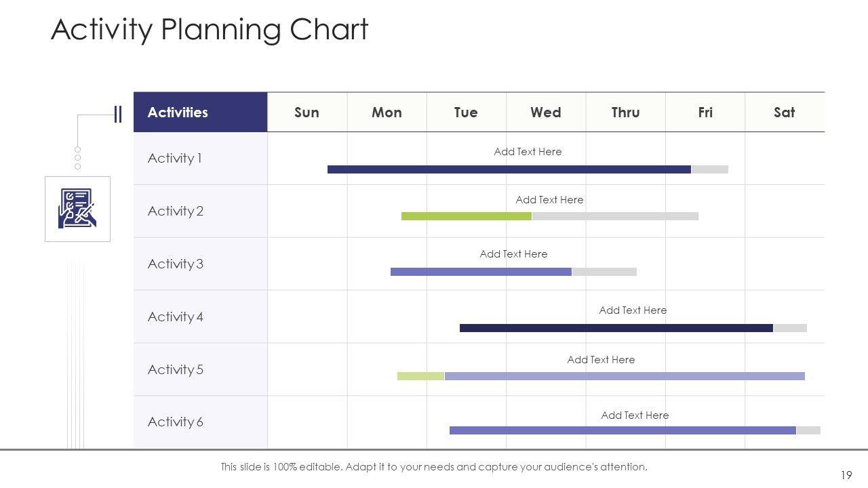The height and width of the screenshot is (488, 868).
Task: Select the Activity 3 purple progress bar
Action: [x=481, y=272]
